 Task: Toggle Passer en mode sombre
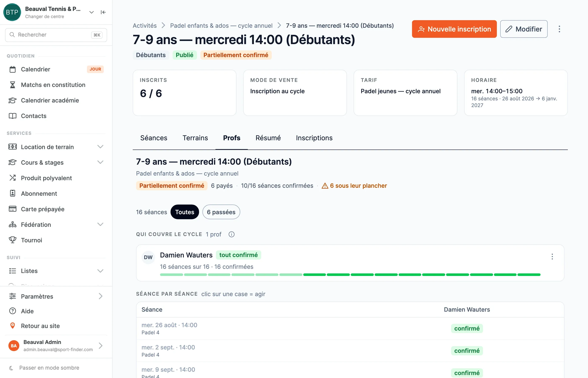click(44, 368)
